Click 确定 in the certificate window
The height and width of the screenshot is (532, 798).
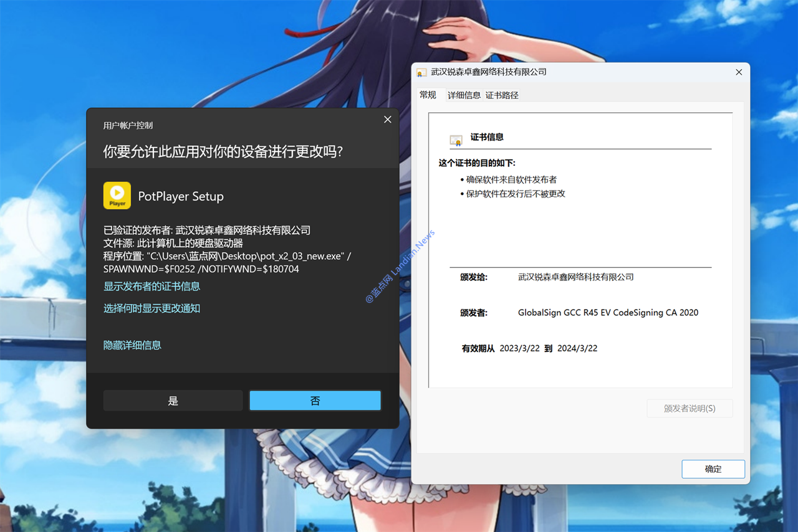[713, 469]
